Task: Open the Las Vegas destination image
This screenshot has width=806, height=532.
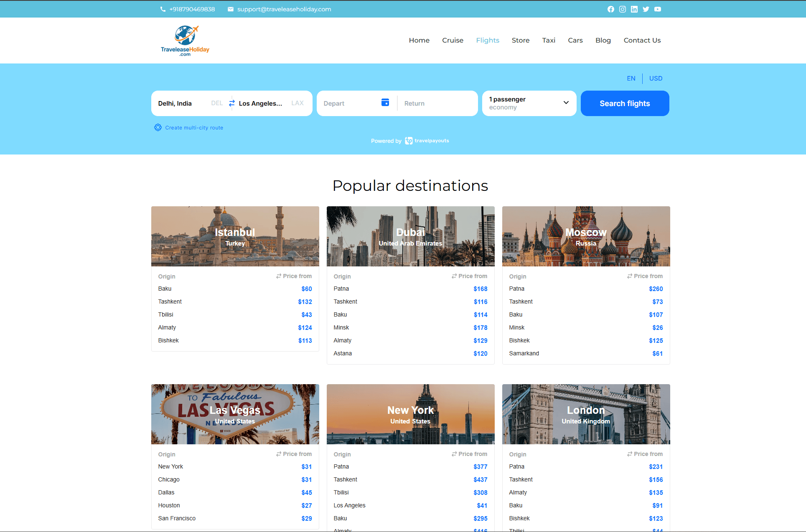Action: pyautogui.click(x=235, y=414)
